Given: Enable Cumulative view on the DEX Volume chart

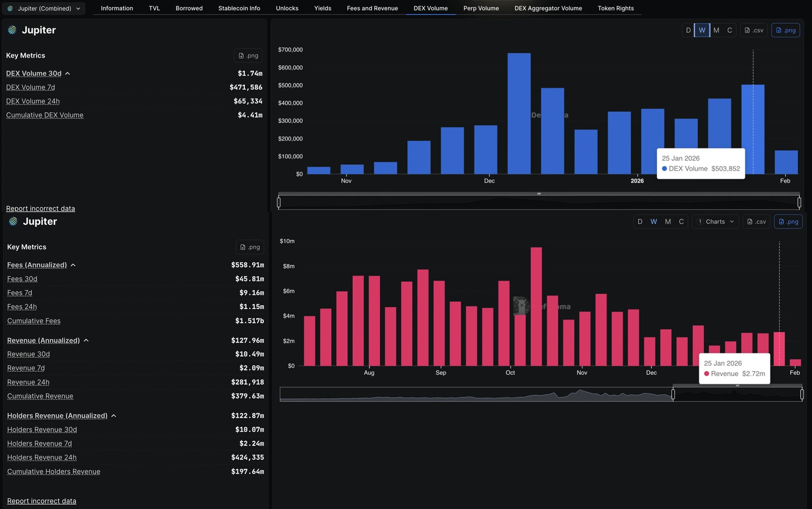Looking at the screenshot, I should click(730, 30).
